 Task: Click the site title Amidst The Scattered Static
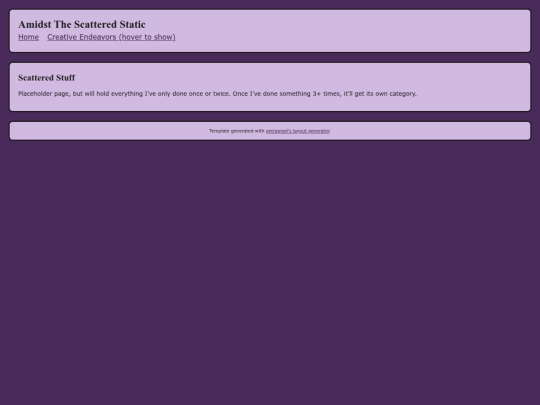pyautogui.click(x=82, y=24)
